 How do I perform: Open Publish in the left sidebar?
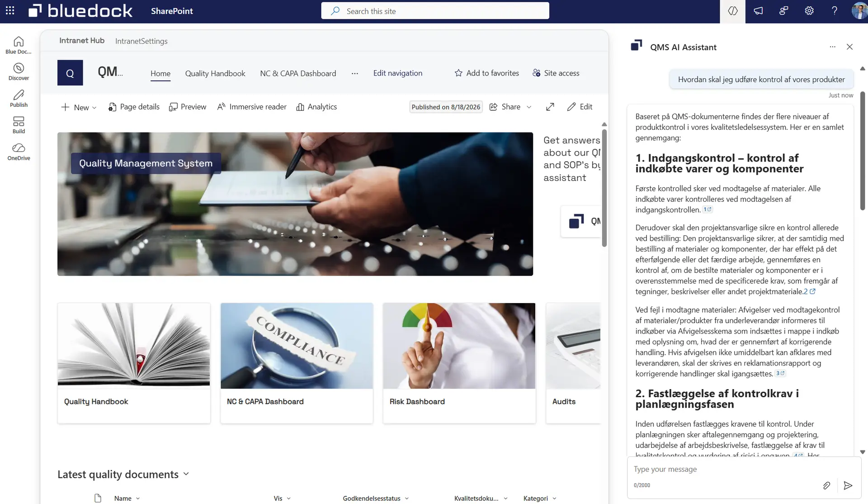pyautogui.click(x=19, y=98)
